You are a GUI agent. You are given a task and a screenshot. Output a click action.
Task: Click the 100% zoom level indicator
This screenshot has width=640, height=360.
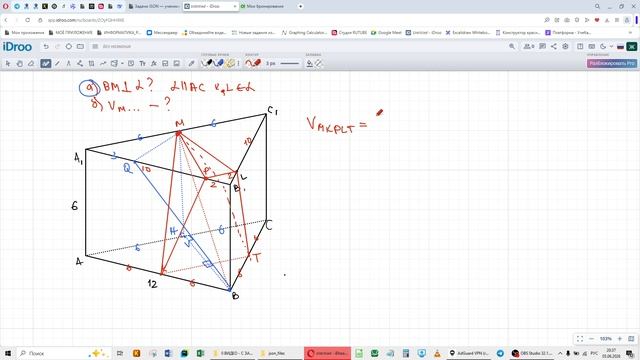[605, 339]
